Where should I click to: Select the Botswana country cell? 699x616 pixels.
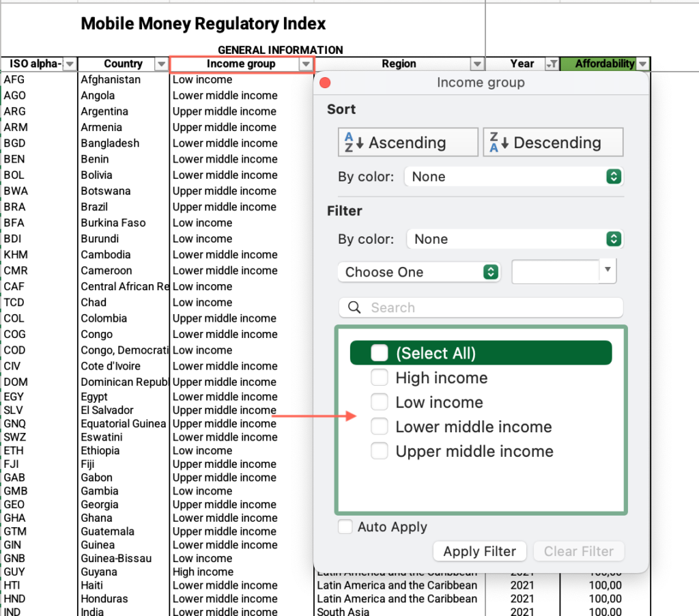click(x=124, y=191)
